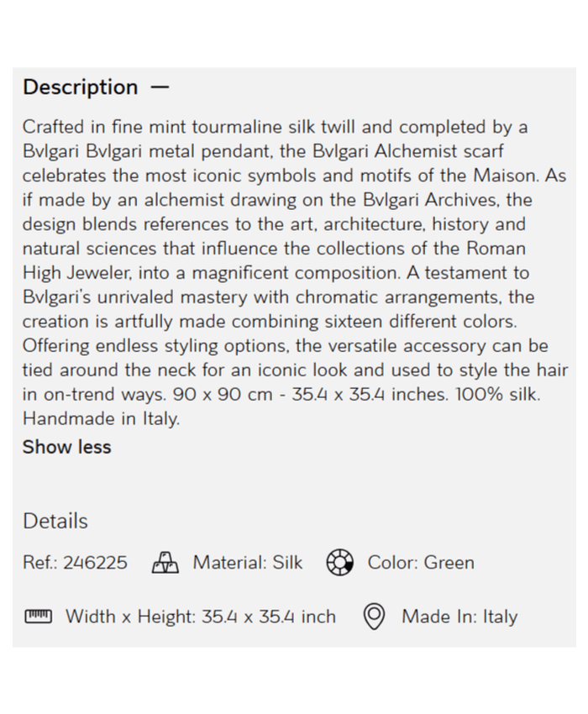
Task: Collapse the Description section with the dash
Action: tap(160, 87)
